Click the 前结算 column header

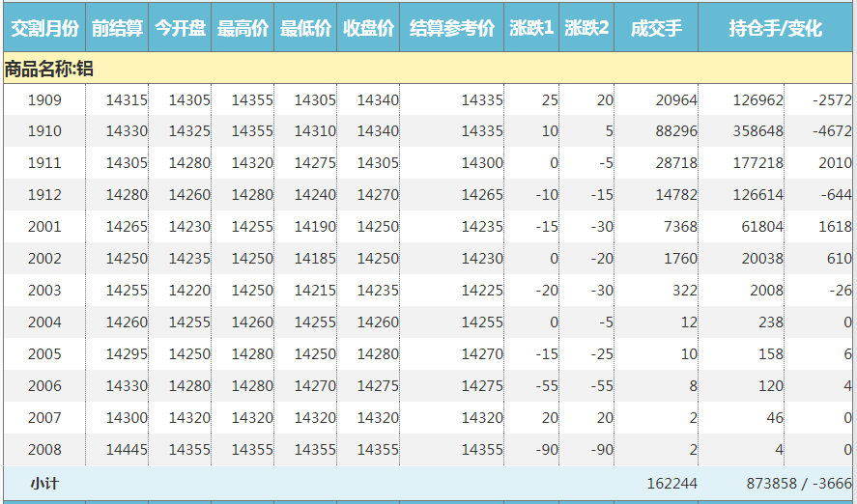tap(117, 29)
